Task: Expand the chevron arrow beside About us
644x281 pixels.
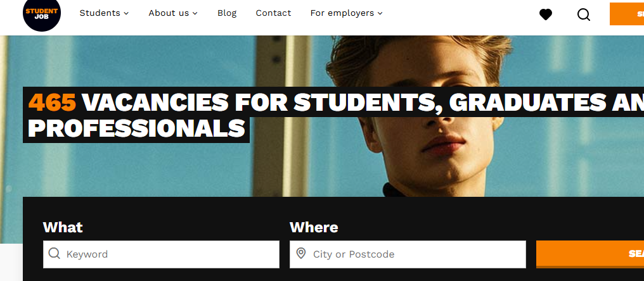Action: [x=195, y=13]
